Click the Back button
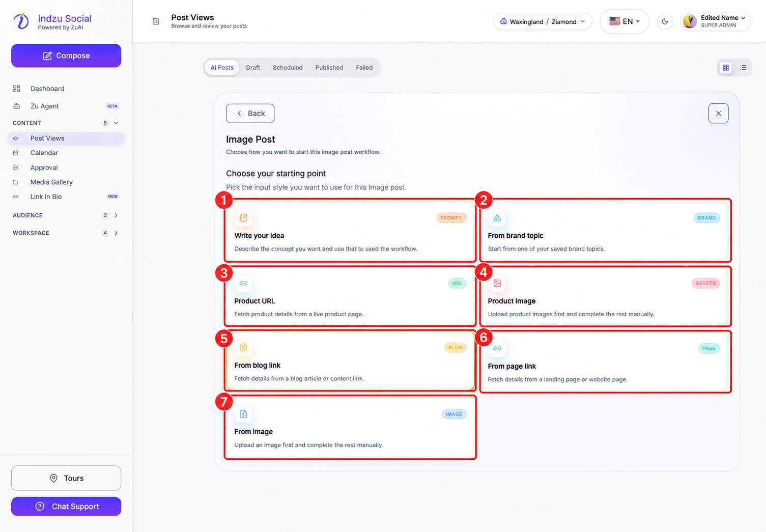This screenshot has width=766, height=532. (x=250, y=114)
